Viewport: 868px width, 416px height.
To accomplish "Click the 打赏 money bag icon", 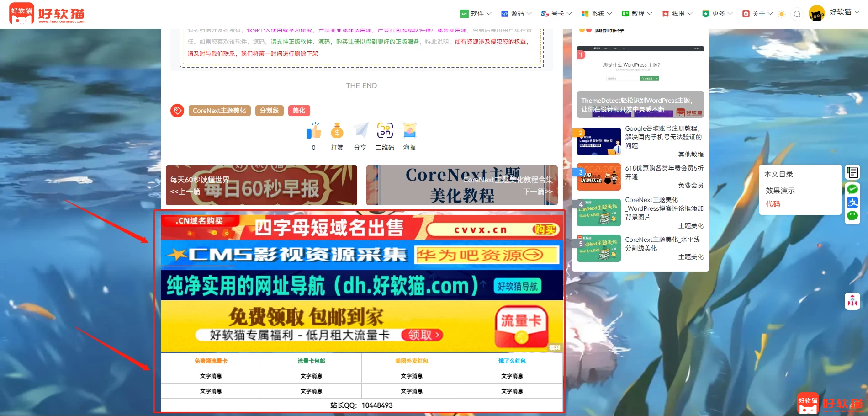I will 337,131.
